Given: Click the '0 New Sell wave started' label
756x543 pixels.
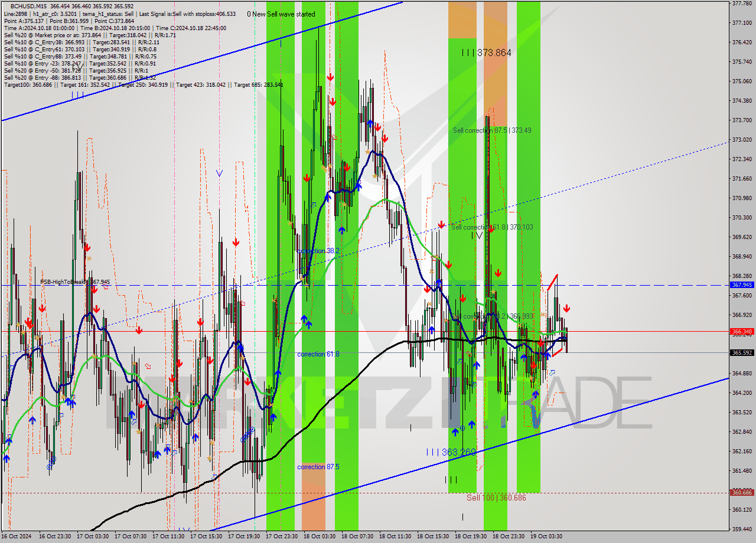Looking at the screenshot, I should tap(281, 14).
